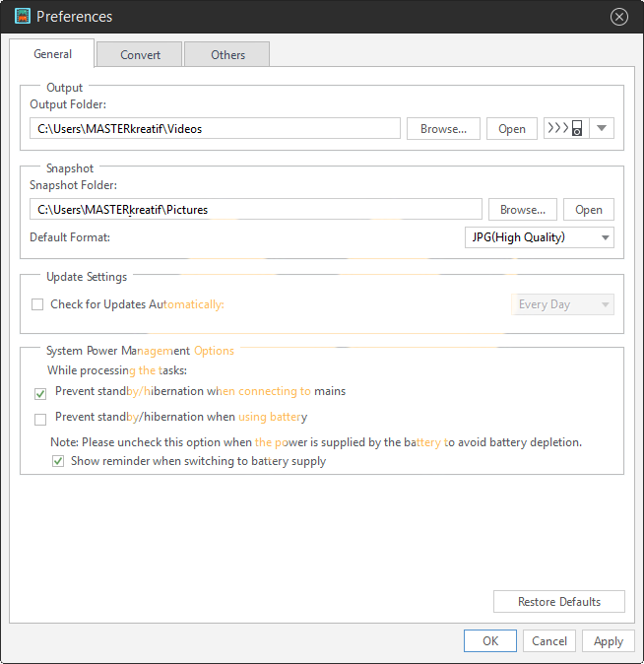Switch to the General tab
644x664 pixels.
[52, 54]
